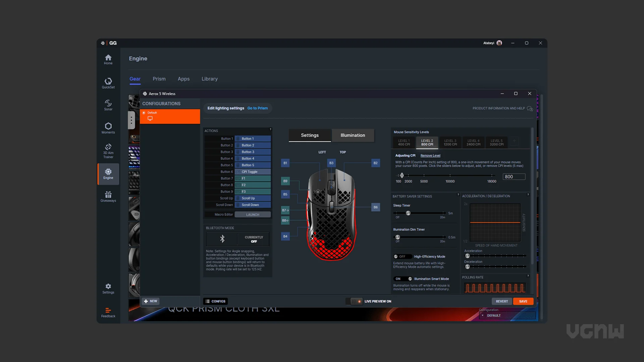
Task: Toggle Illumination Smart Mode switch
Action: (x=402, y=279)
